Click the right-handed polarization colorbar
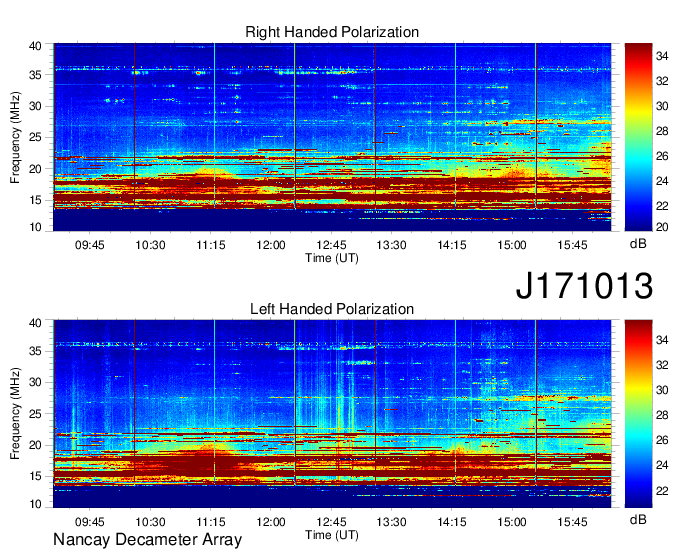The height and width of the screenshot is (552, 680). pos(638,137)
